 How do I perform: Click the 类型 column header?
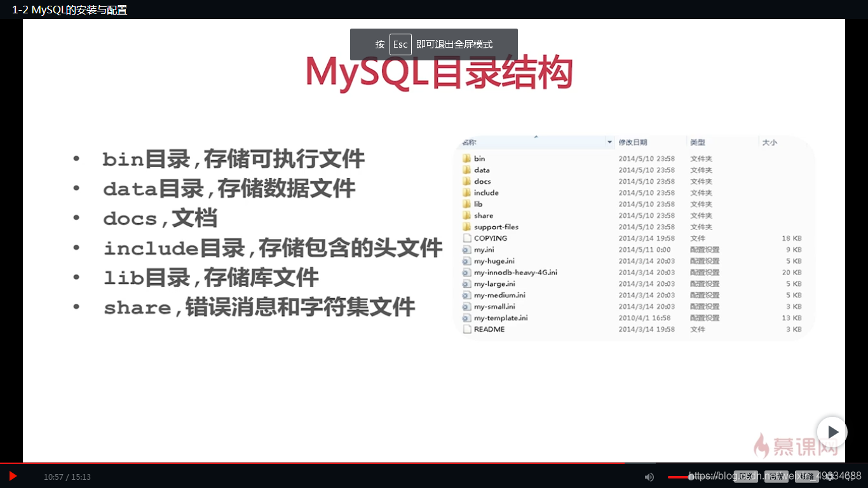[698, 142]
